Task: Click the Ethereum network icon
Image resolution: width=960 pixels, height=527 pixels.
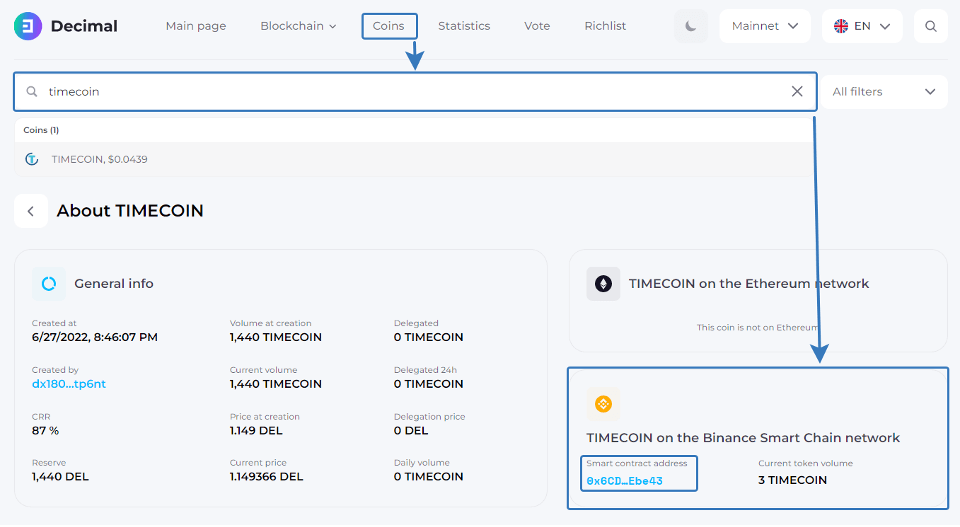Action: pos(603,283)
